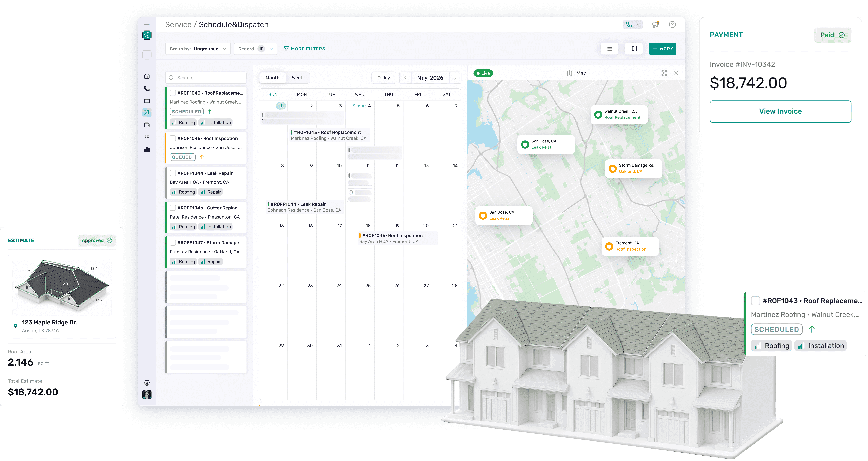Check the #ROF1043 Roof Replacement checkbox in the list
The width and height of the screenshot is (868, 461).
click(x=173, y=93)
